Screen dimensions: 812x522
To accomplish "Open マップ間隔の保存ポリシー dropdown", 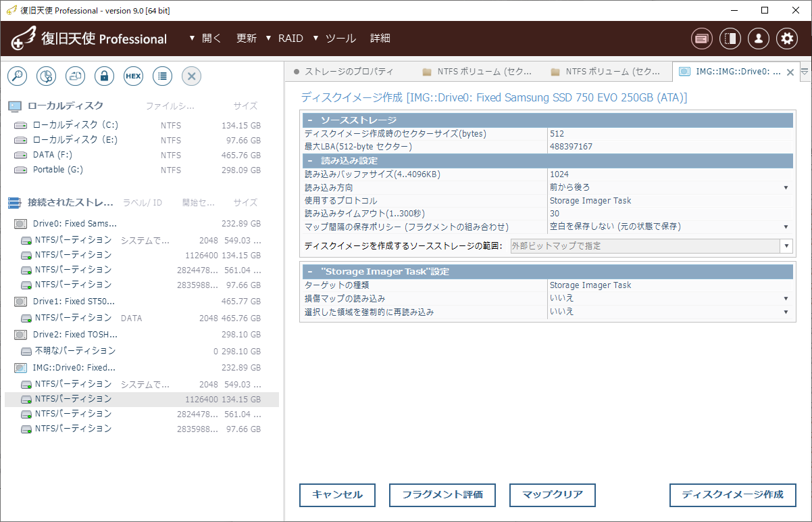I will point(786,227).
